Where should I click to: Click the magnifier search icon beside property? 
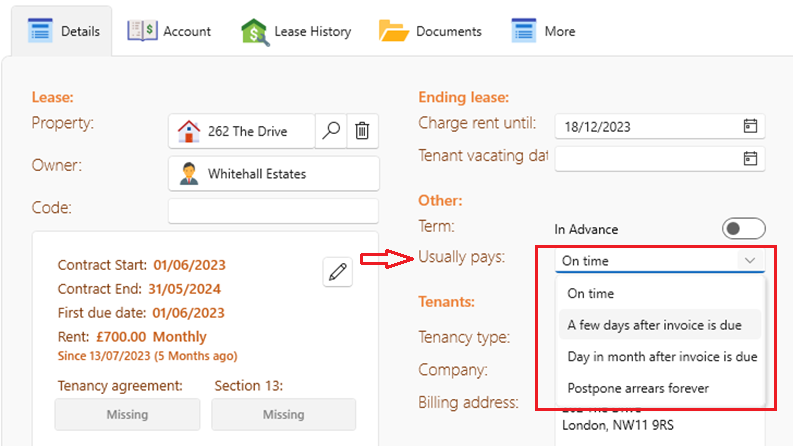coord(331,131)
